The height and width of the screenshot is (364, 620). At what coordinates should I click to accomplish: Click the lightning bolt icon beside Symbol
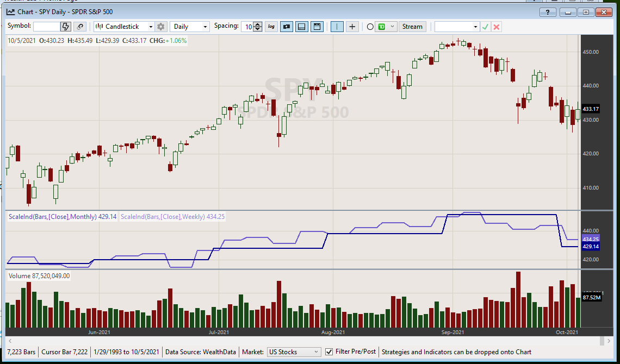(x=65, y=27)
